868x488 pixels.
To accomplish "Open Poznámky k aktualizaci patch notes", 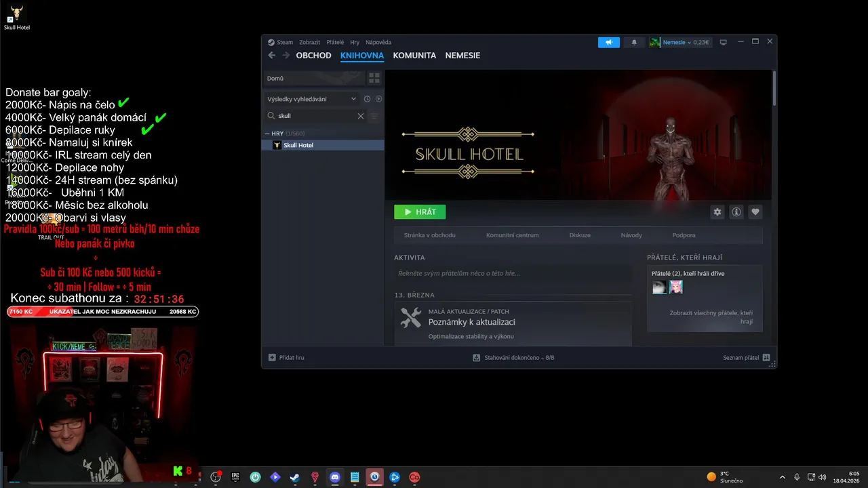I will 471,322.
